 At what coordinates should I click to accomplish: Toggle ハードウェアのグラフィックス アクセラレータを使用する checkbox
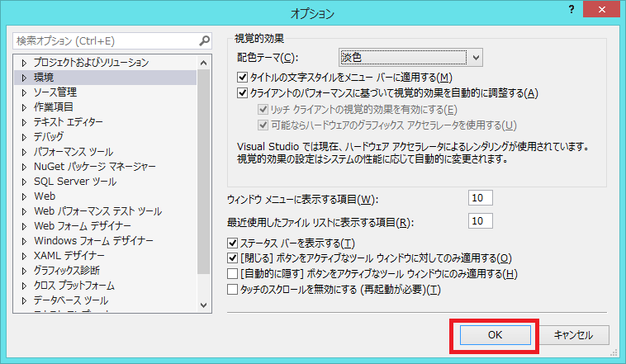(263, 125)
